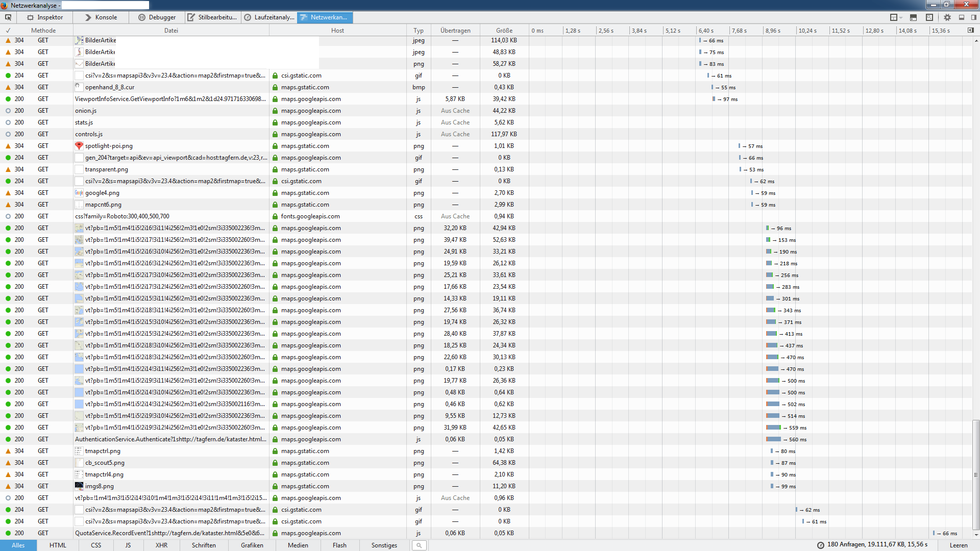Click the Leeren button

click(x=959, y=545)
